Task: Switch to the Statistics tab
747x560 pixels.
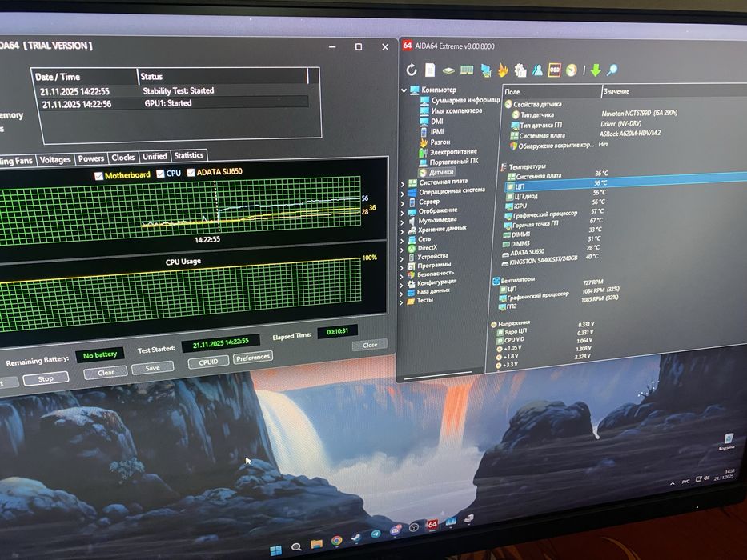Action: coord(189,155)
